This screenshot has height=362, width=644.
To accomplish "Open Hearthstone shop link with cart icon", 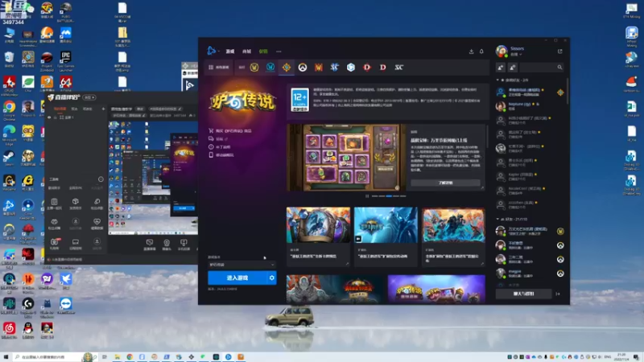I will coord(230,131).
